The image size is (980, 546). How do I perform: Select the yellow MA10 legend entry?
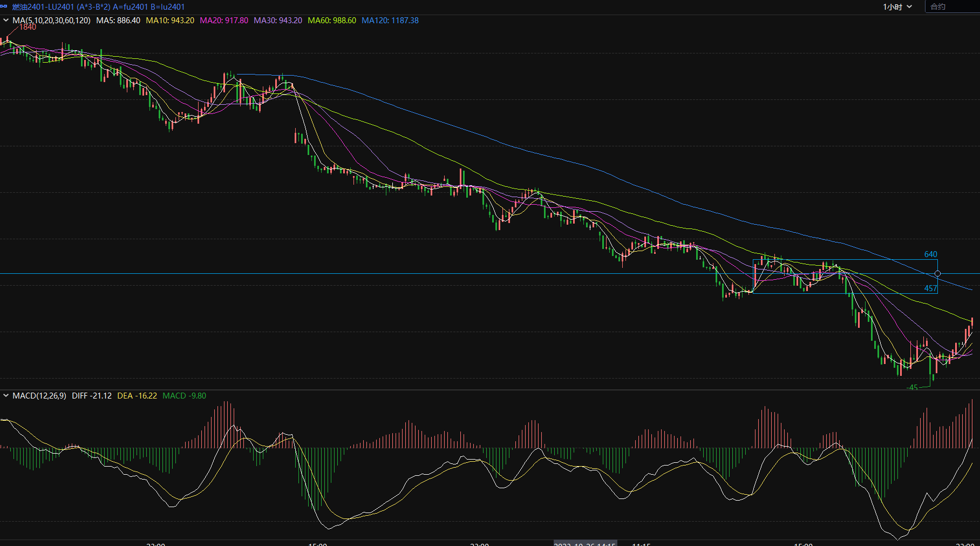pyautogui.click(x=170, y=21)
